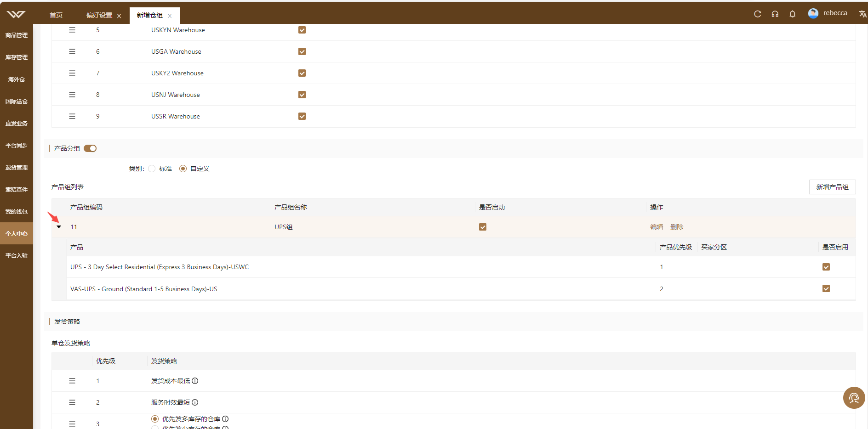This screenshot has width=868, height=429.
Task: Click drag handle for 发货成本最低 strategy
Action: click(72, 381)
